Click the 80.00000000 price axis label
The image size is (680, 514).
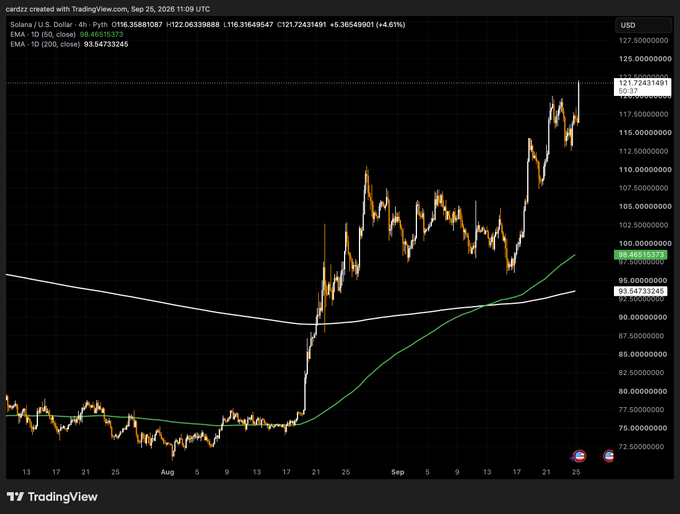(x=643, y=391)
